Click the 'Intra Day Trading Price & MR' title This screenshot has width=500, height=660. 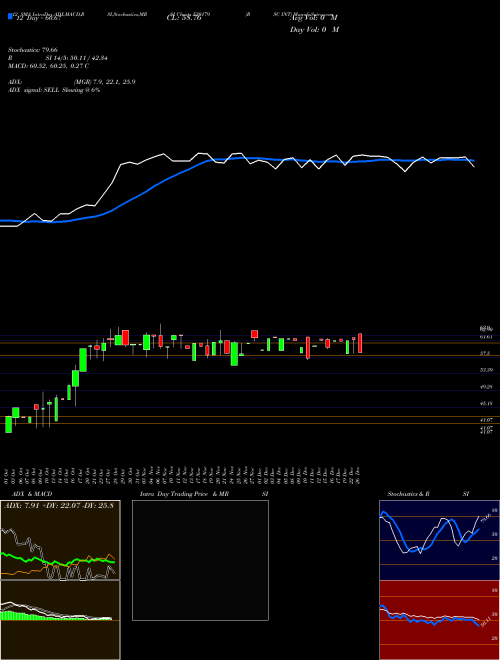(x=184, y=494)
